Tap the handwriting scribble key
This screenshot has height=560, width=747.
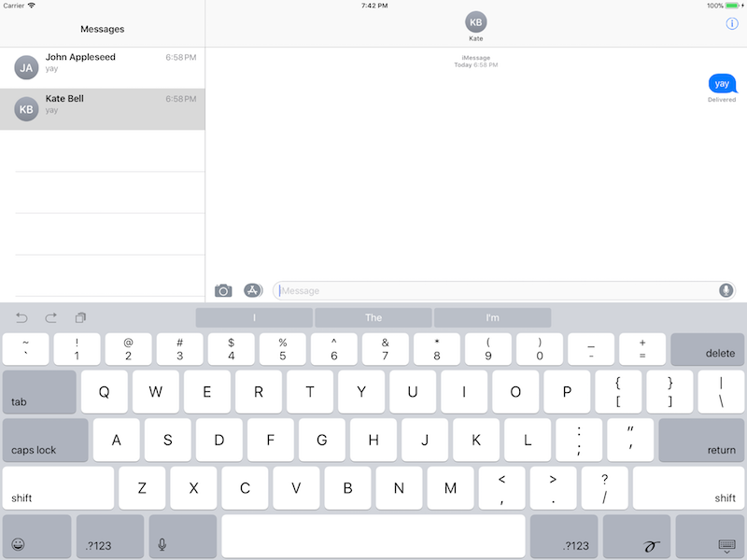click(637, 536)
